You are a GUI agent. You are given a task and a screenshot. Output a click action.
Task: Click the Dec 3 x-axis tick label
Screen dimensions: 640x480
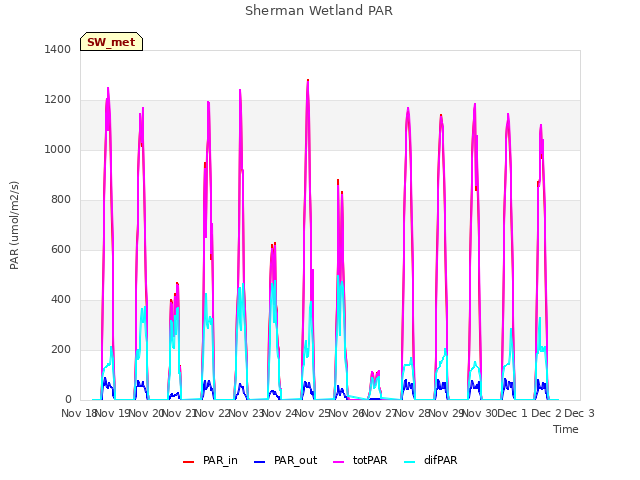(579, 413)
